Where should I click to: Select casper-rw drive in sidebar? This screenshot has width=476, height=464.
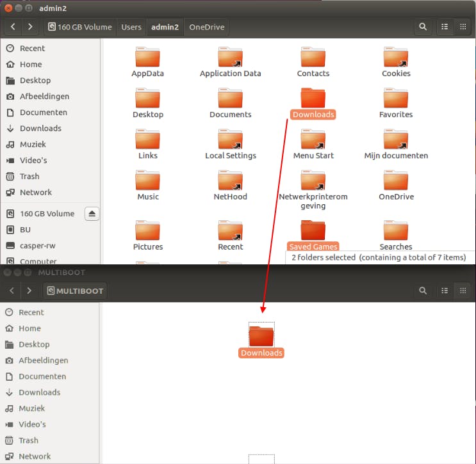[x=50, y=246]
